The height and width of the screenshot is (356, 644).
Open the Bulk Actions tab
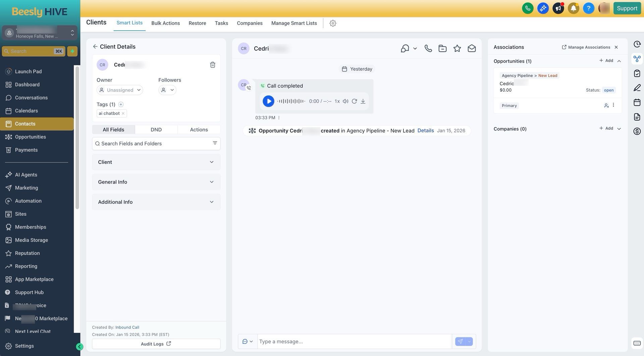(165, 23)
